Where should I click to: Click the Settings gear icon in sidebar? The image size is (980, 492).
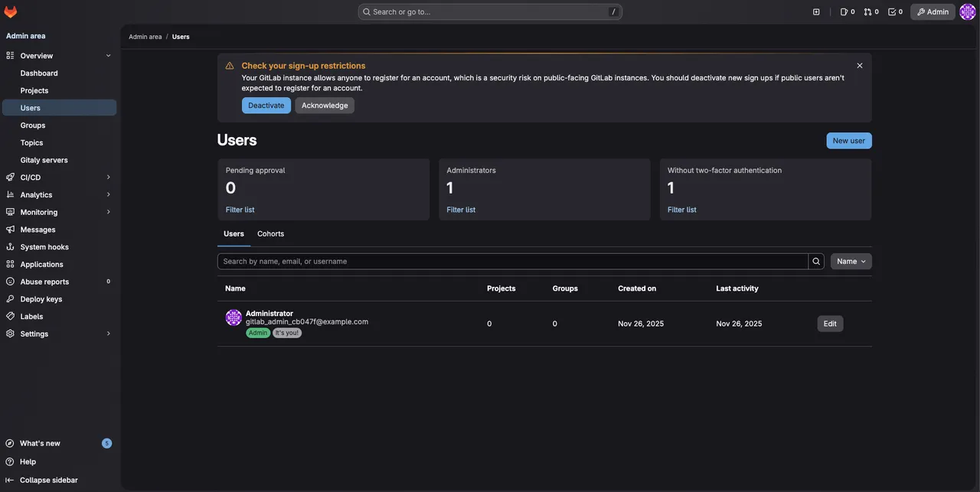[10, 334]
